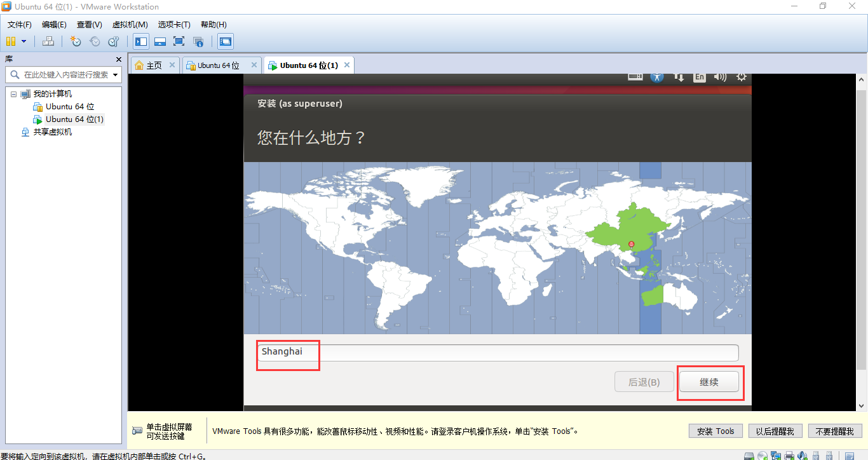Viewport: 868px width, 460px height.
Task: Click the scrollbar down arrow
Action: [862, 406]
